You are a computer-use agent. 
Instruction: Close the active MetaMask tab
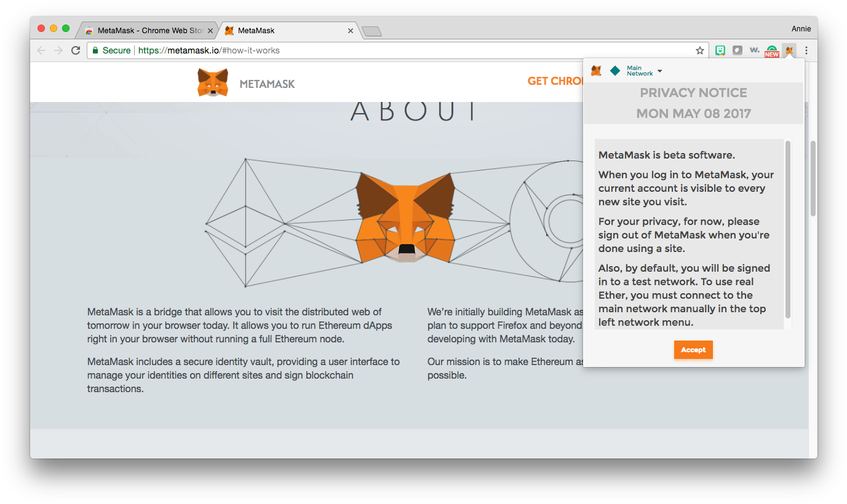(x=351, y=30)
